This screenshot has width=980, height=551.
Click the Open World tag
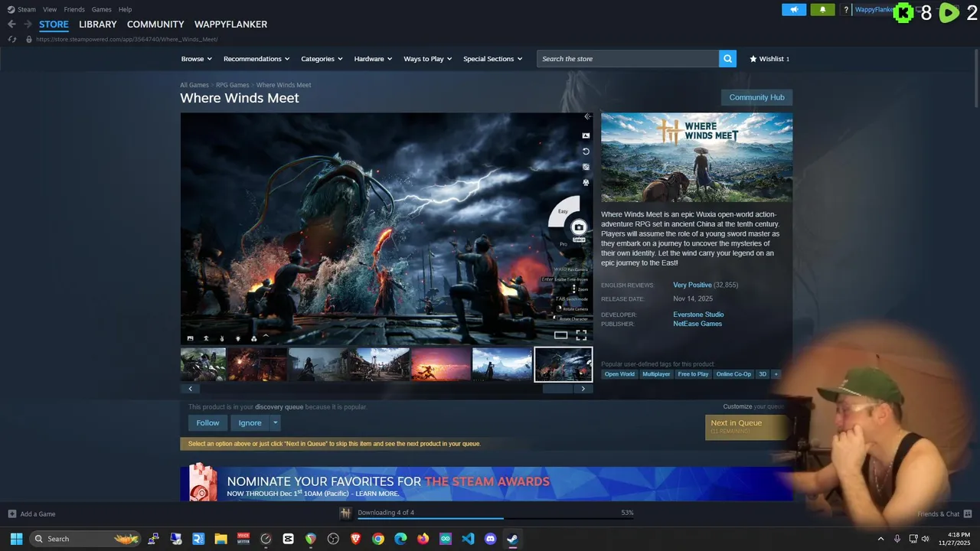pyautogui.click(x=619, y=374)
